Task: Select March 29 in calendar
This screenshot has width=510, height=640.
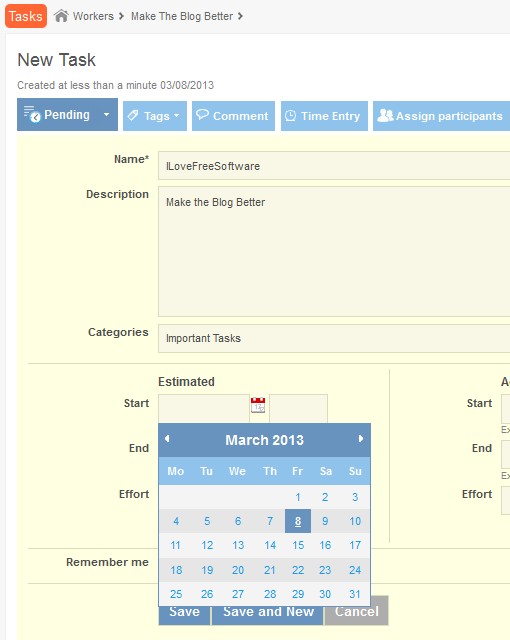Action: pos(298,594)
